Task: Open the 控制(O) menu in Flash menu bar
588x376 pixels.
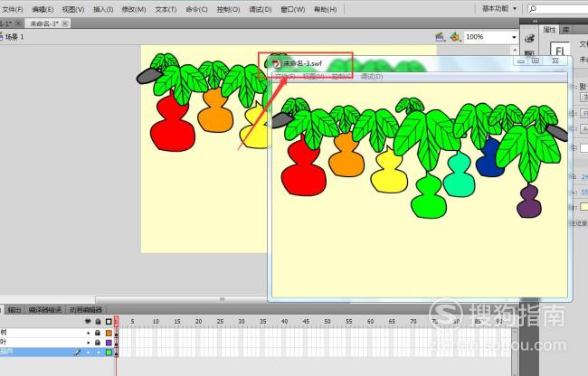Action: [x=228, y=9]
